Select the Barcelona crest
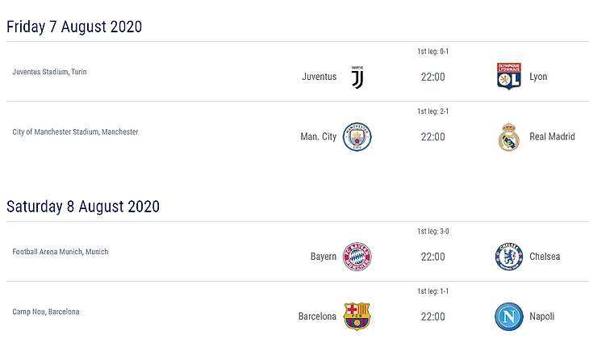The image size is (589, 364). (x=357, y=316)
